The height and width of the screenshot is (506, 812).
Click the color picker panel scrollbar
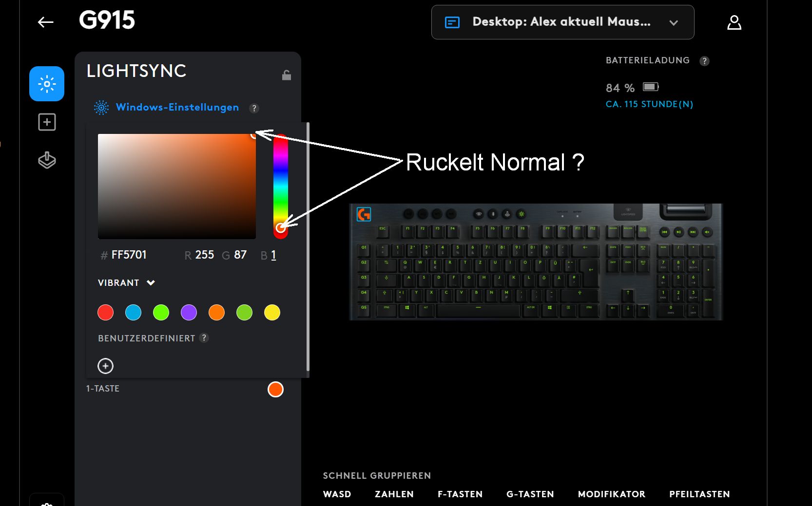pos(308,247)
